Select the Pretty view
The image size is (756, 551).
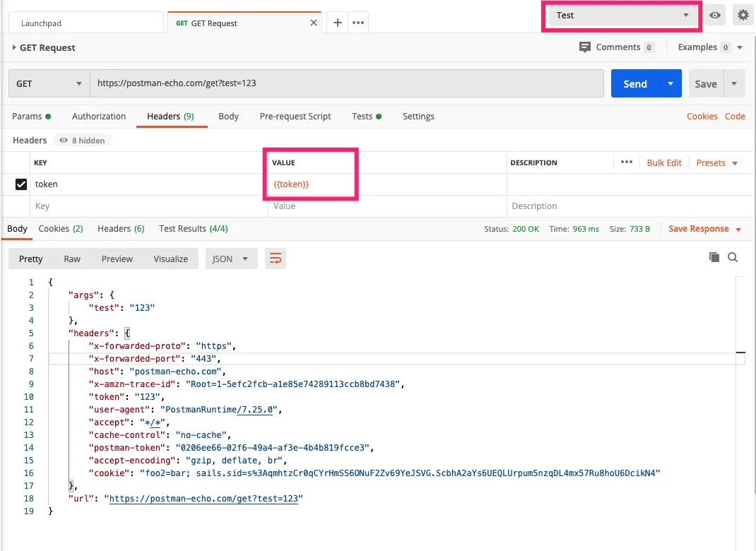(x=31, y=259)
